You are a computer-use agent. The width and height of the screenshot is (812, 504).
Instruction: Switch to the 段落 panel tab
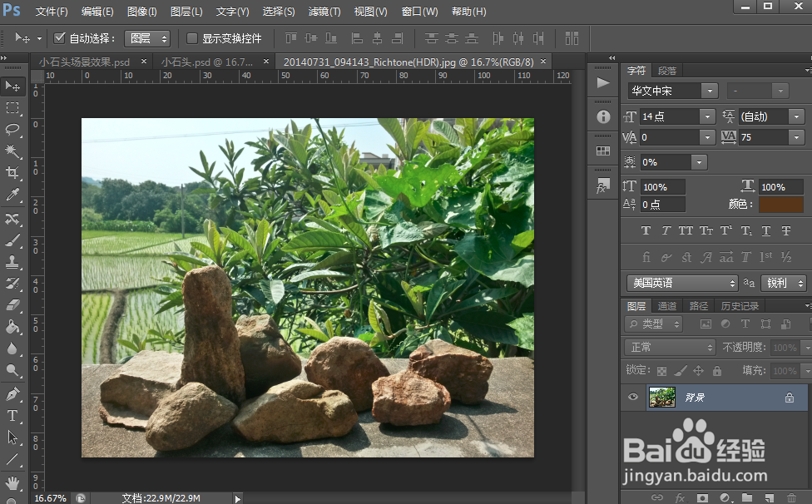point(667,71)
